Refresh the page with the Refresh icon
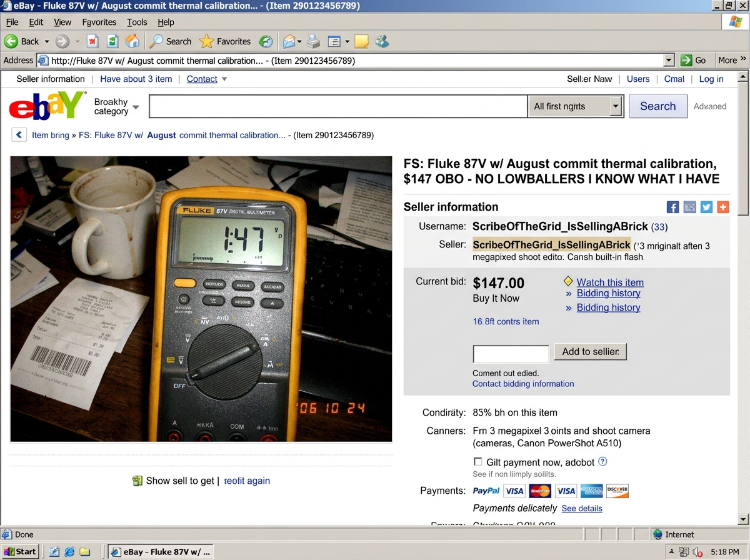The width and height of the screenshot is (750, 560). coord(112,41)
